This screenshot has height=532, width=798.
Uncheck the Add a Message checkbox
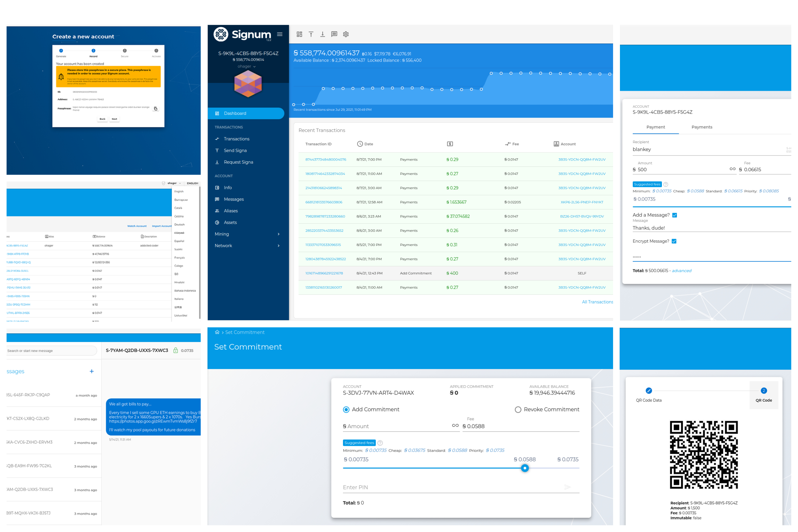[674, 215]
